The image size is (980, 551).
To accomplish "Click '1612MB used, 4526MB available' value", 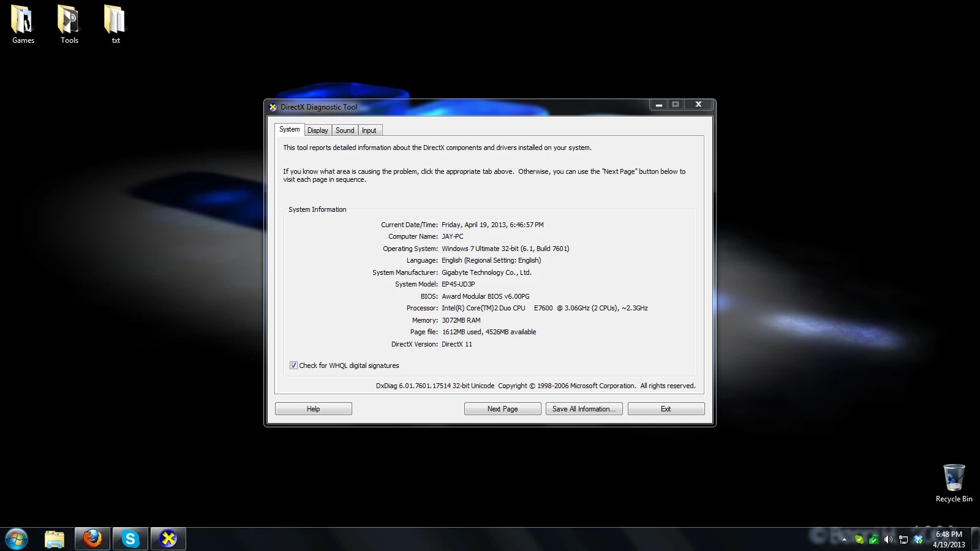I will pos(489,332).
